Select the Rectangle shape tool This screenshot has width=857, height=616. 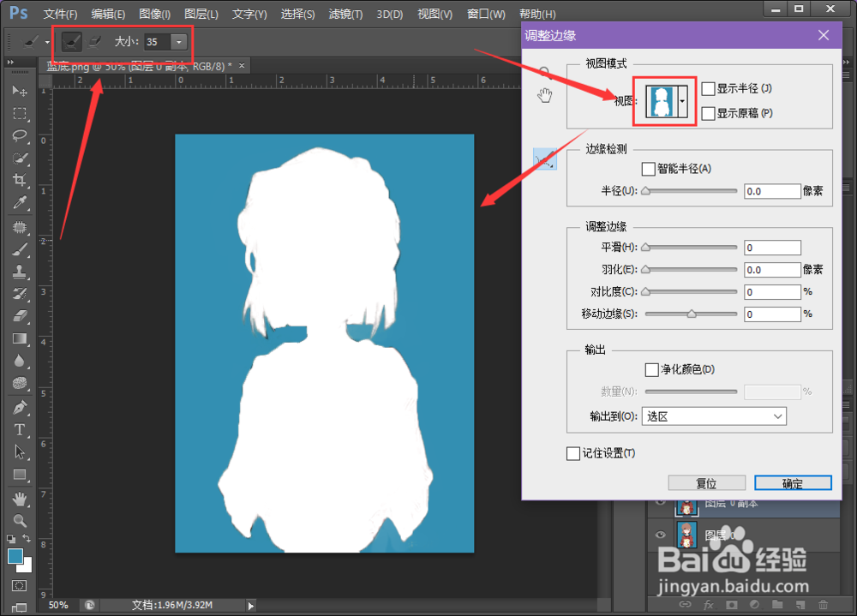[x=20, y=475]
